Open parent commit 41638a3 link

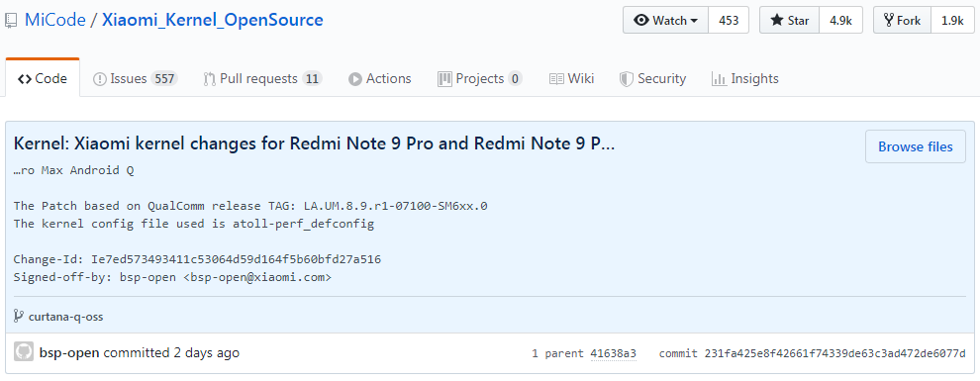(x=613, y=353)
